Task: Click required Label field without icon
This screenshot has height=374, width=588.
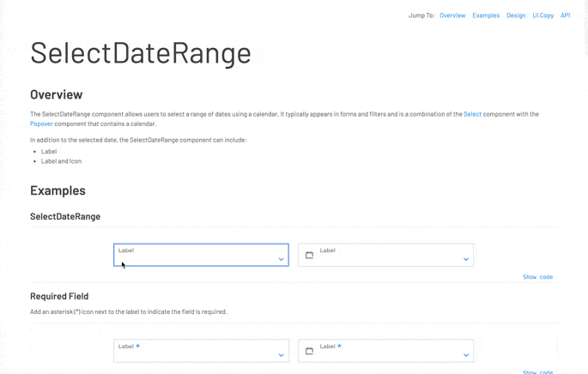Action: 201,351
